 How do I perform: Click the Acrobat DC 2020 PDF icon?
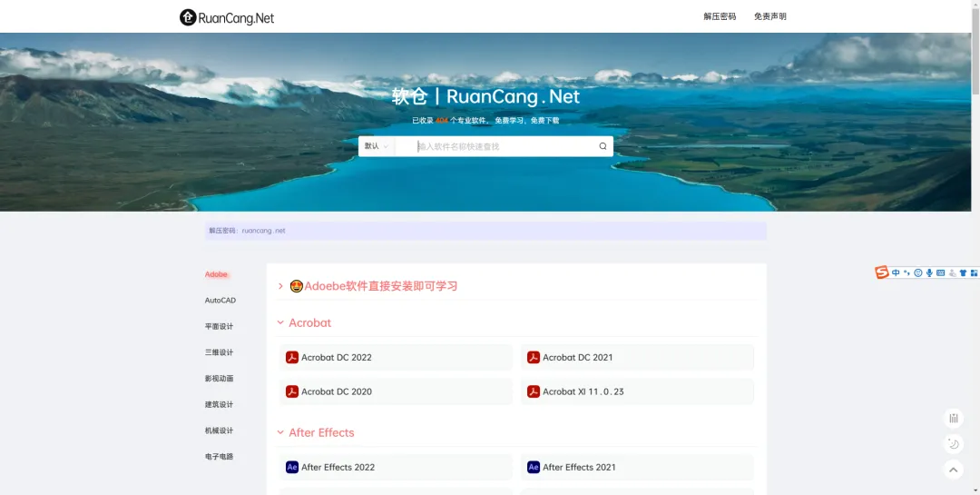(292, 391)
